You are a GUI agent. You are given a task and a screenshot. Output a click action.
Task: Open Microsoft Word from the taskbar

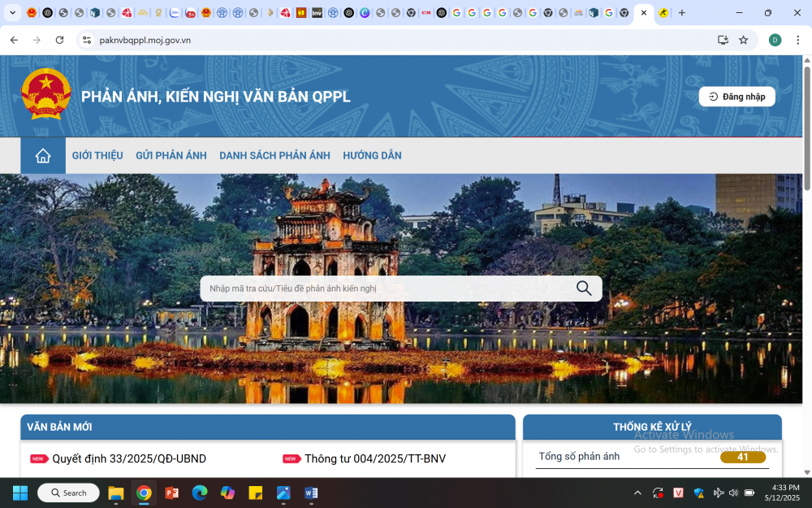coord(311,493)
